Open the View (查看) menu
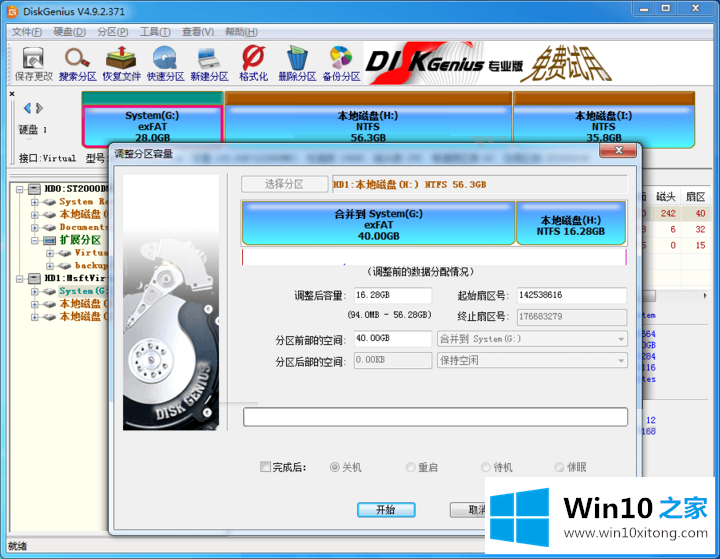 pos(198,32)
